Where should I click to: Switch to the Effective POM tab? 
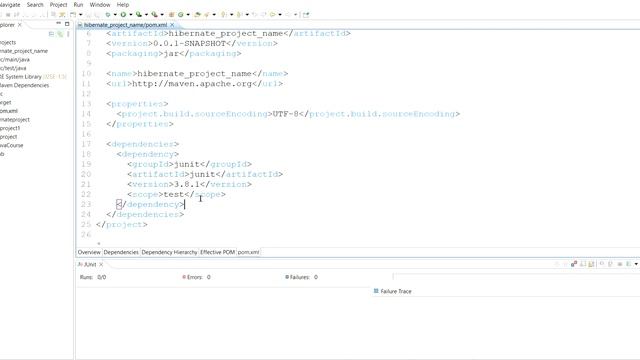pyautogui.click(x=218, y=252)
